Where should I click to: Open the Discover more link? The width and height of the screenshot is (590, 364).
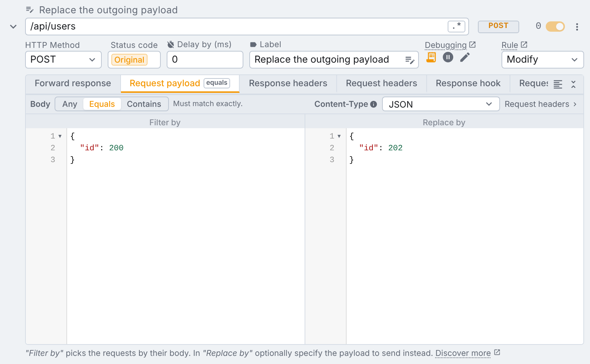[463, 353]
